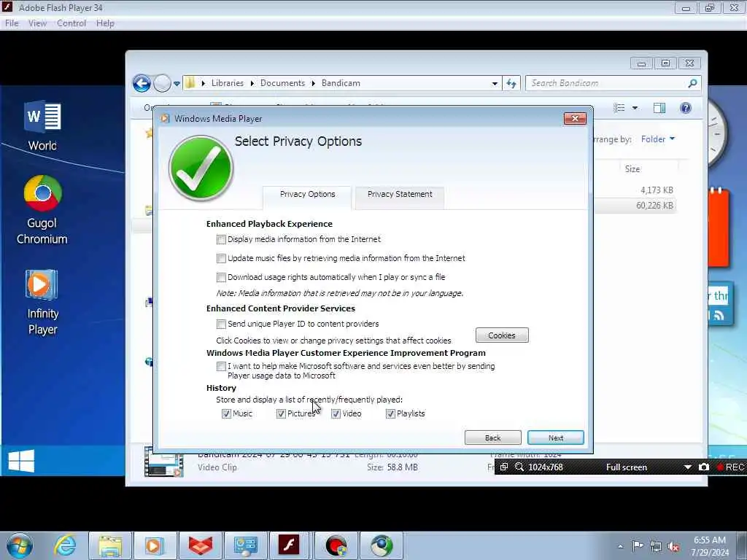The image size is (747, 560).
Task: Open the Flash Player File menu
Action: coord(12,23)
